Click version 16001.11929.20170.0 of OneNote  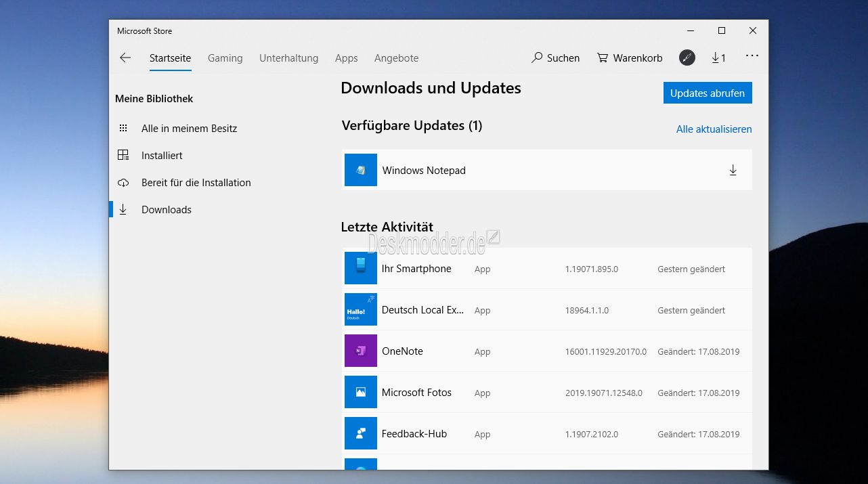click(x=605, y=352)
